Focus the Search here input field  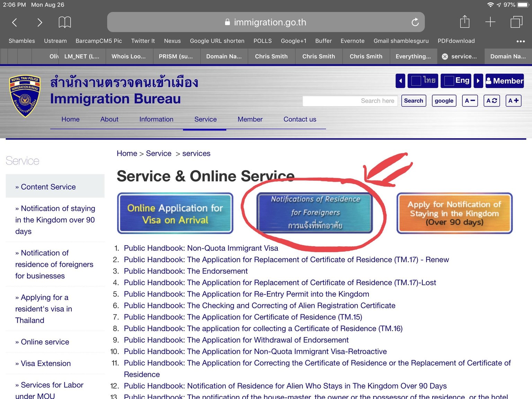350,101
